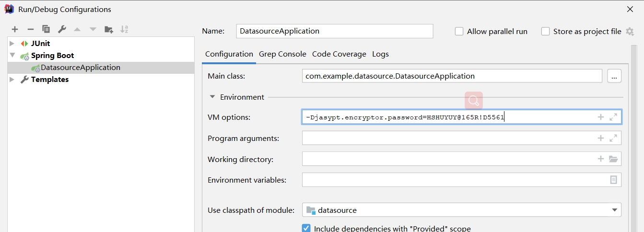Open the Environment variables edit dialog

point(613,180)
